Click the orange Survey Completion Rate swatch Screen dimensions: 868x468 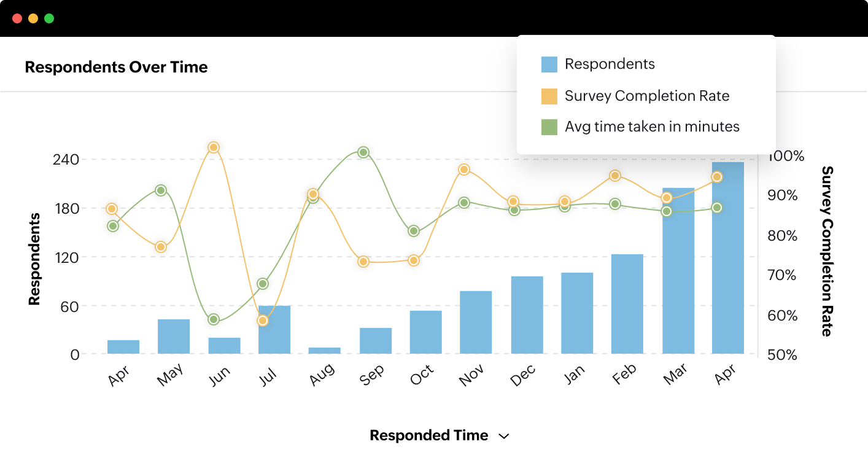549,96
